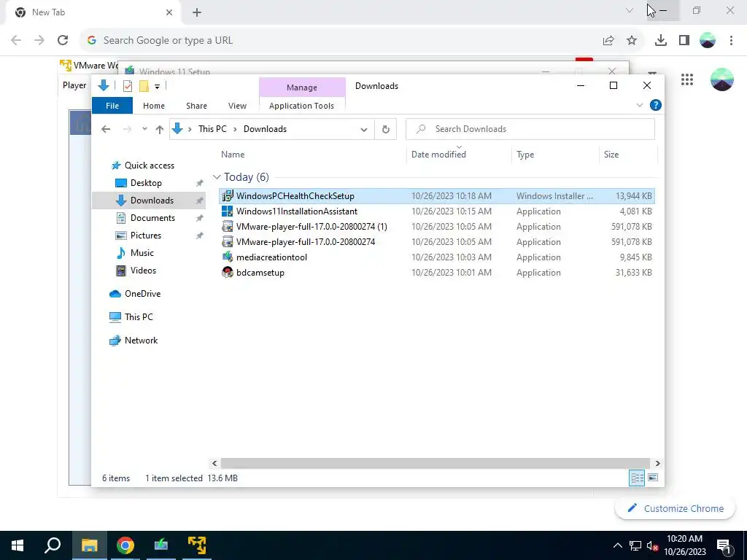Refresh the Downloads folder view
747x560 pixels.
click(386, 129)
